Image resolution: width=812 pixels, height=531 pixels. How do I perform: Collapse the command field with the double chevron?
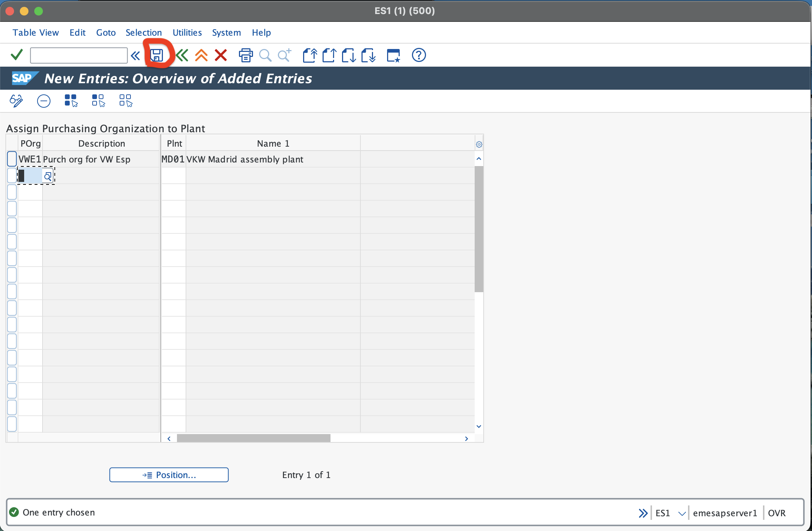136,56
